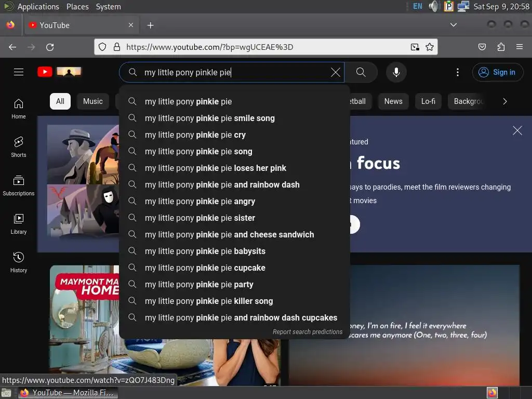Screen dimensions: 532x399
Task: Open Subscriptions in the sidebar
Action: (x=19, y=185)
